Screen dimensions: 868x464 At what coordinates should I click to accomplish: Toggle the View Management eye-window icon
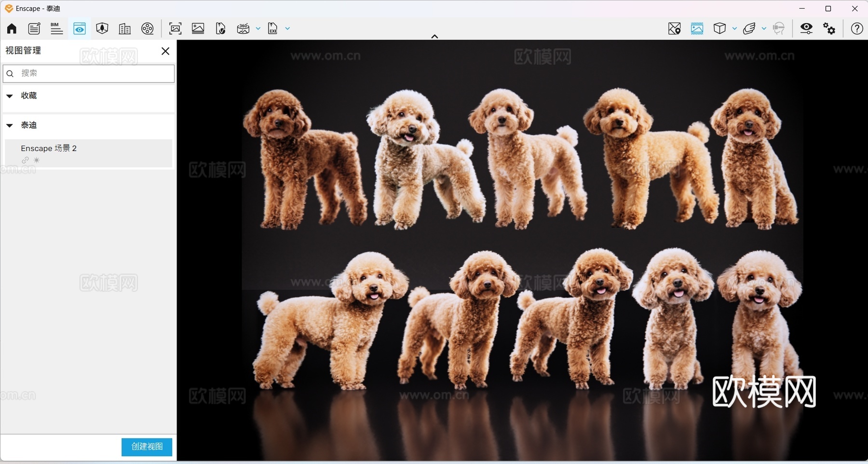[x=80, y=28]
